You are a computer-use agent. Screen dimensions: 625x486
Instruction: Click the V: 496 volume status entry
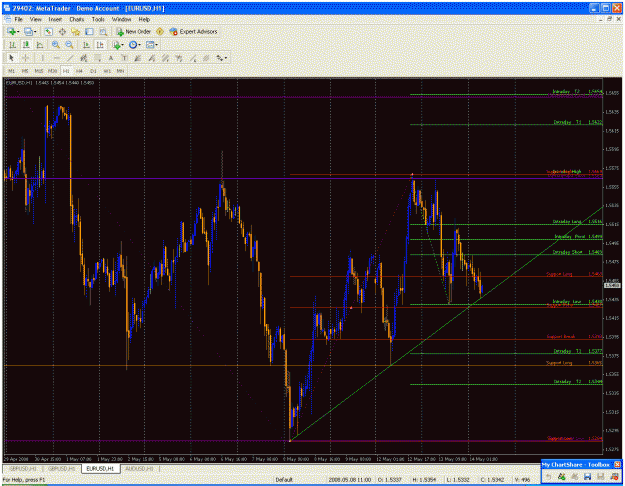point(522,480)
